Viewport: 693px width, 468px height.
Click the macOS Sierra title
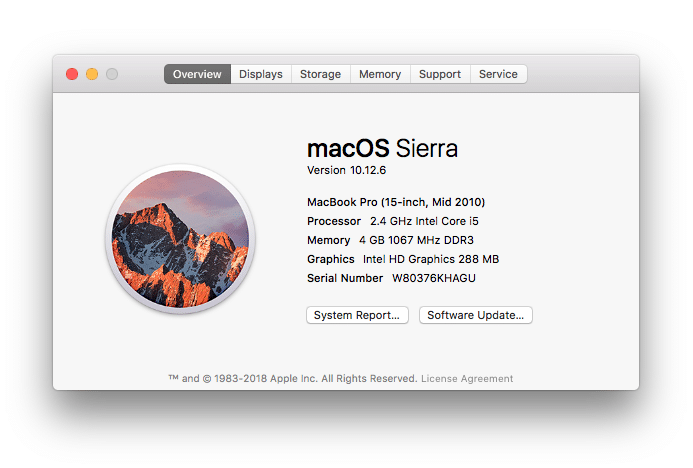(x=382, y=149)
